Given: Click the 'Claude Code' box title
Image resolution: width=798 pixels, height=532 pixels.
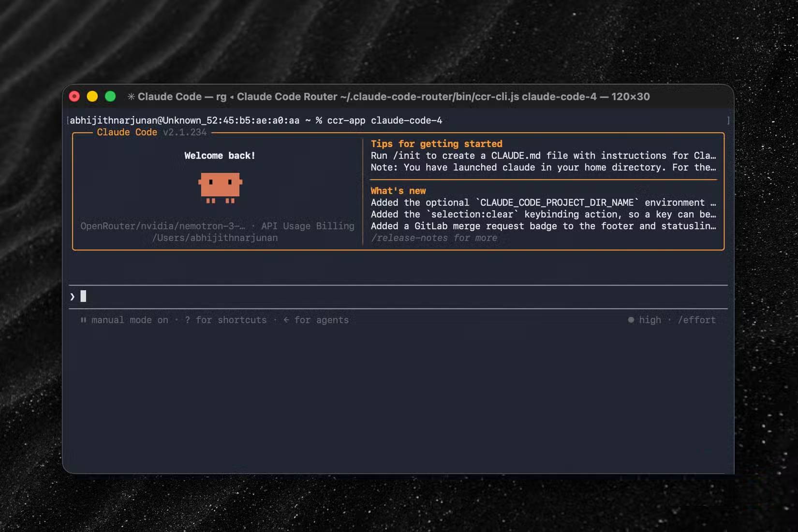Looking at the screenshot, I should click(x=127, y=132).
